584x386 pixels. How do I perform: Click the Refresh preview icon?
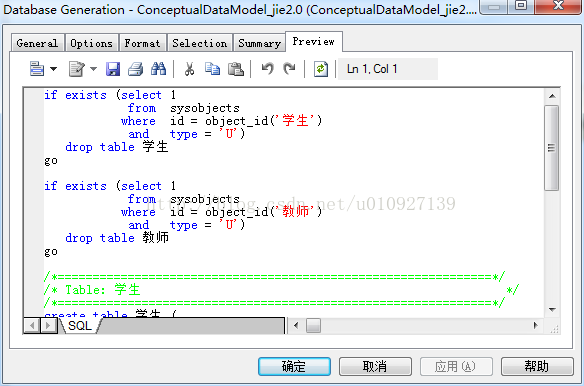click(x=321, y=69)
